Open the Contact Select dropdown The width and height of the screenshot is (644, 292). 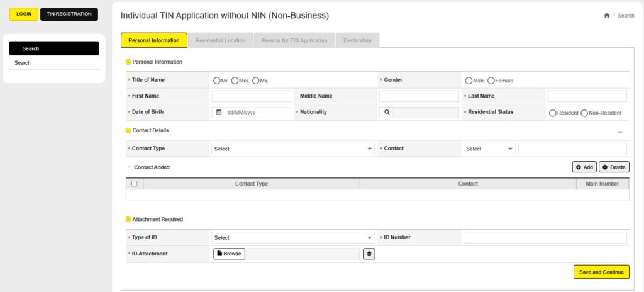coord(489,149)
